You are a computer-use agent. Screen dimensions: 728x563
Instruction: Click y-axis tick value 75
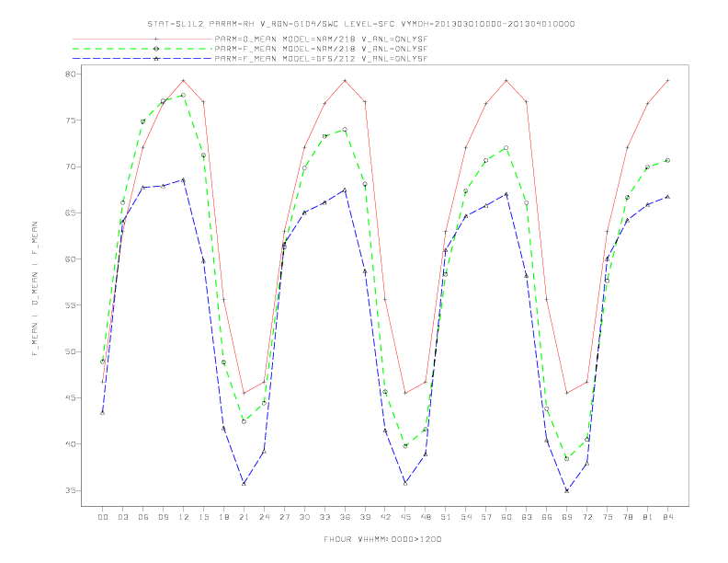[x=70, y=121]
